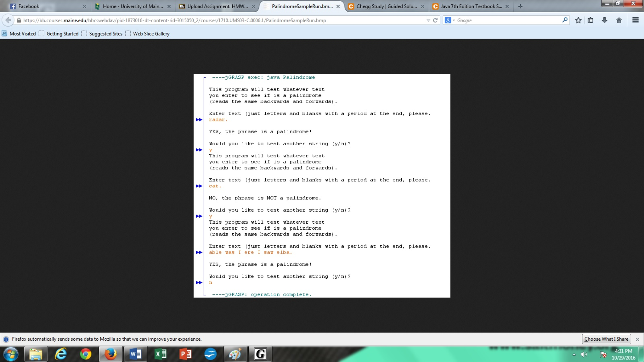Click the notification info icon
644x362 pixels.
(6, 339)
